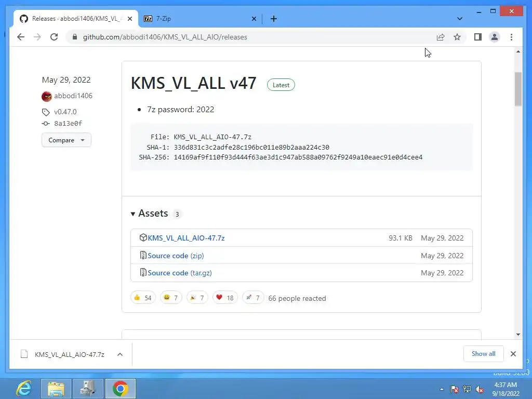This screenshot has width=532, height=399.
Task: Click the archive icon for Source code (tar.gz)
Action: point(143,272)
